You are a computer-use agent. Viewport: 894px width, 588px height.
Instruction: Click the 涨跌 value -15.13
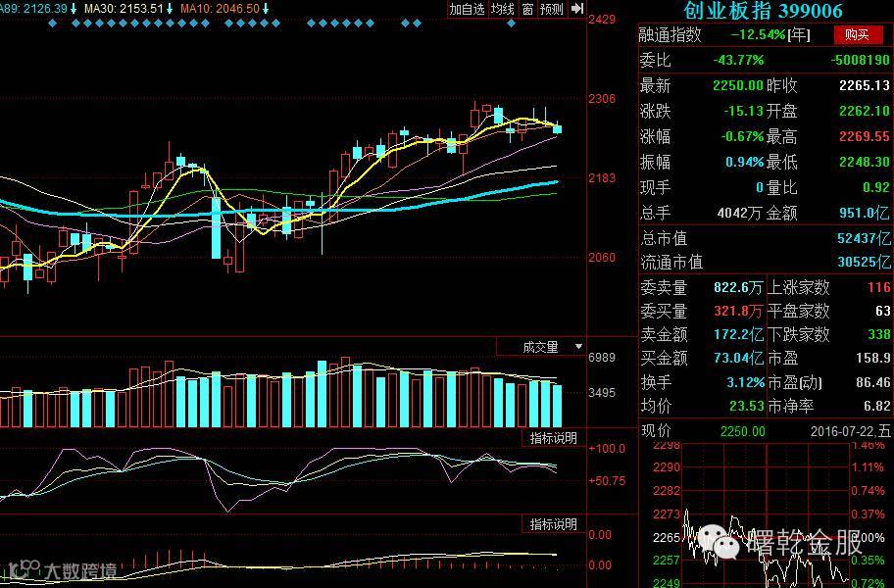click(743, 111)
